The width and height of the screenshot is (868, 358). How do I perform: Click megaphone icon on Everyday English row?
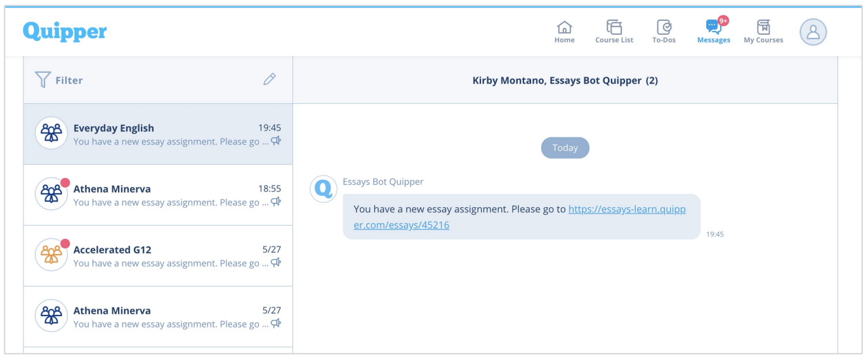pos(275,141)
